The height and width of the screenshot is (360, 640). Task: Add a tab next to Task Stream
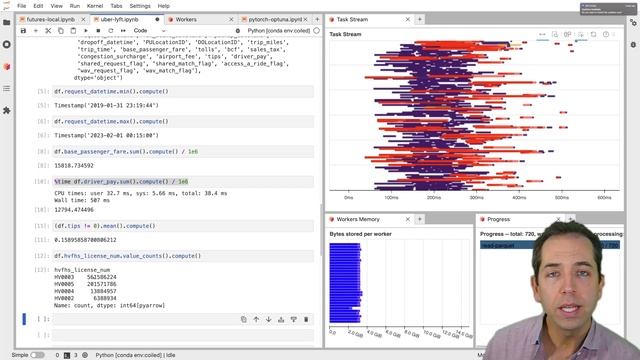click(x=420, y=19)
